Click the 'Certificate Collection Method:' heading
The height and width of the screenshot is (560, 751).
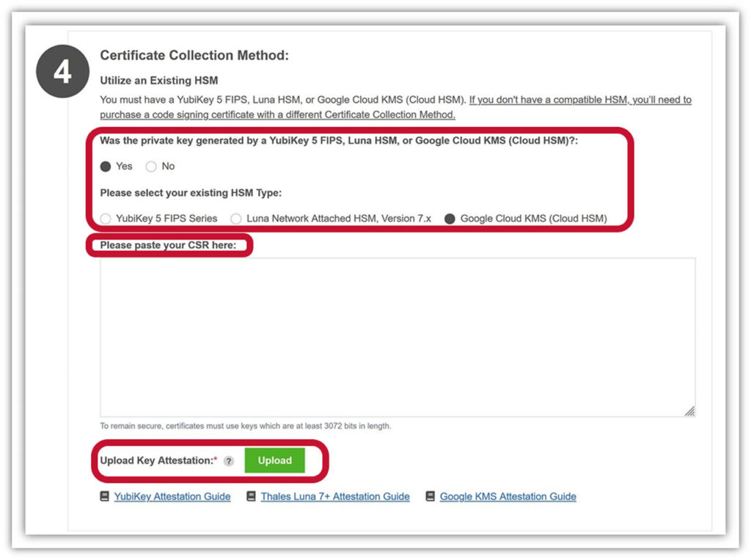194,55
